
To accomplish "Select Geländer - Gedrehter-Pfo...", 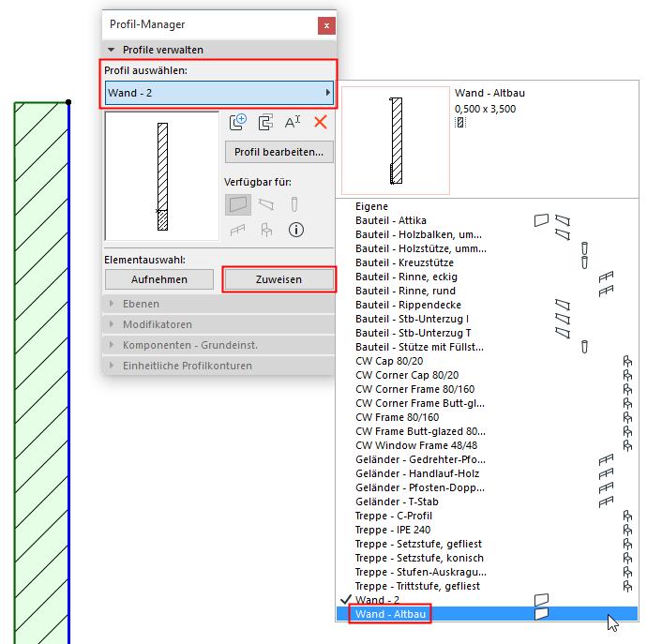I will tap(487, 459).
